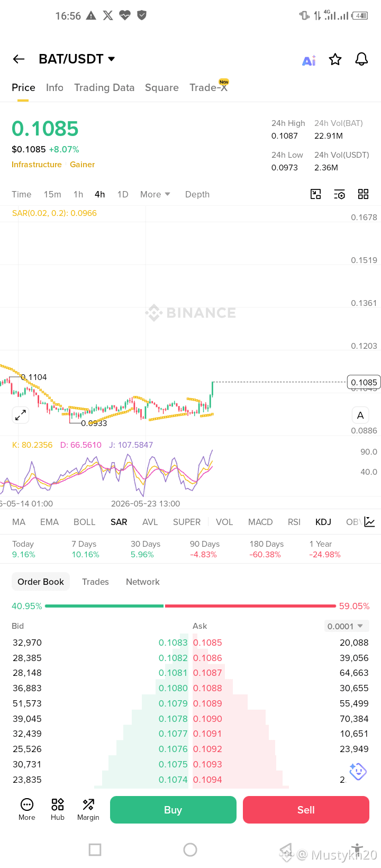
Task: Tap the green Buy button
Action: (173, 810)
